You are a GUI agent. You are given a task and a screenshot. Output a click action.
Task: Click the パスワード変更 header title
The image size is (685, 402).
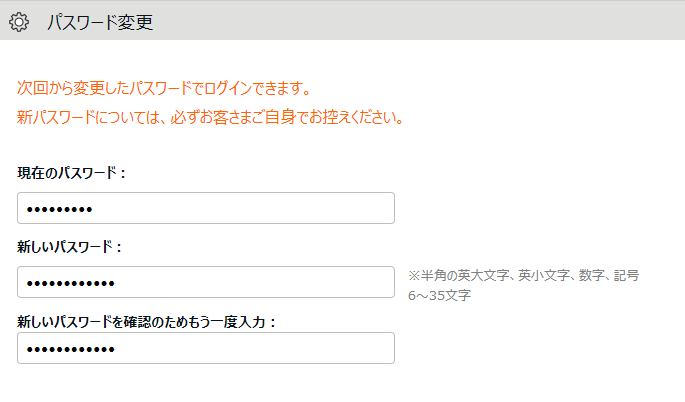(100, 21)
